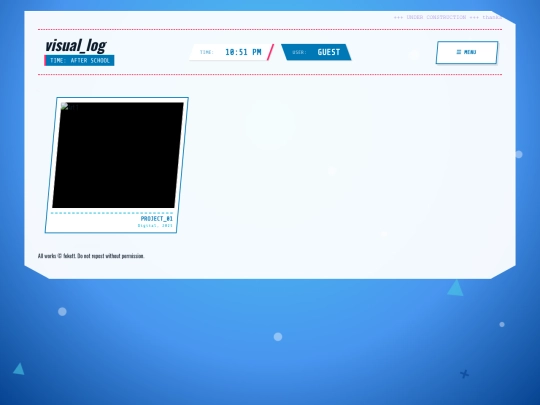
Task: Click the broken image icon in the project card
Action: click(x=64, y=106)
